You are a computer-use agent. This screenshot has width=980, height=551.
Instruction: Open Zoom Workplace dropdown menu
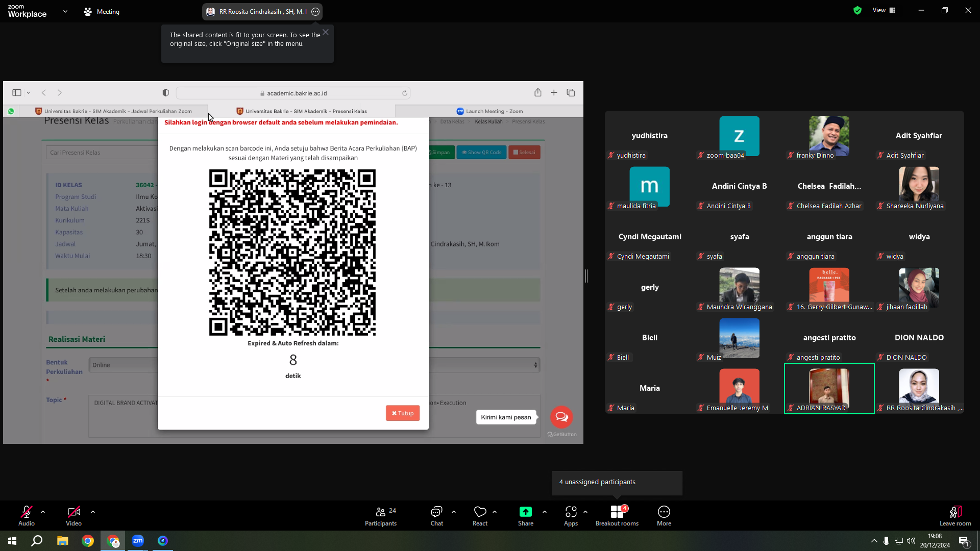coord(65,11)
